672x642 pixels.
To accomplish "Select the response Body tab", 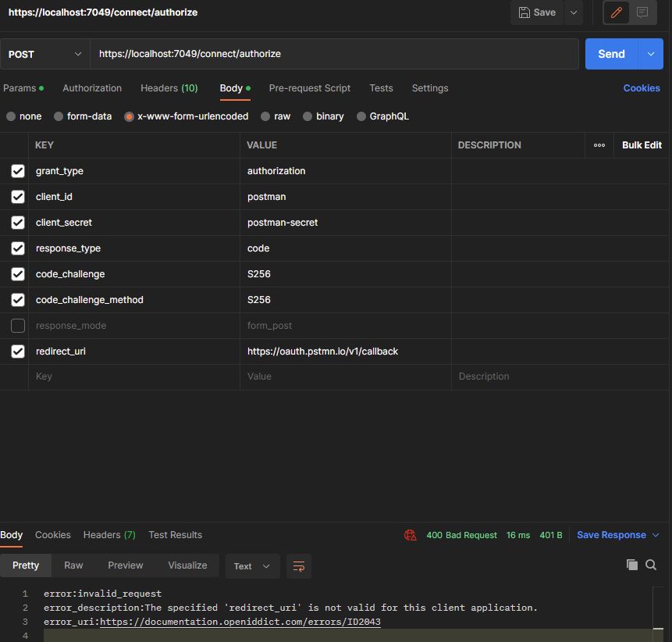I will tap(11, 535).
